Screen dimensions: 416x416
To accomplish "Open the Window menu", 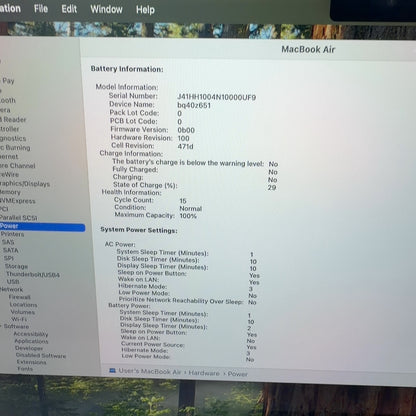I will pos(106,9).
